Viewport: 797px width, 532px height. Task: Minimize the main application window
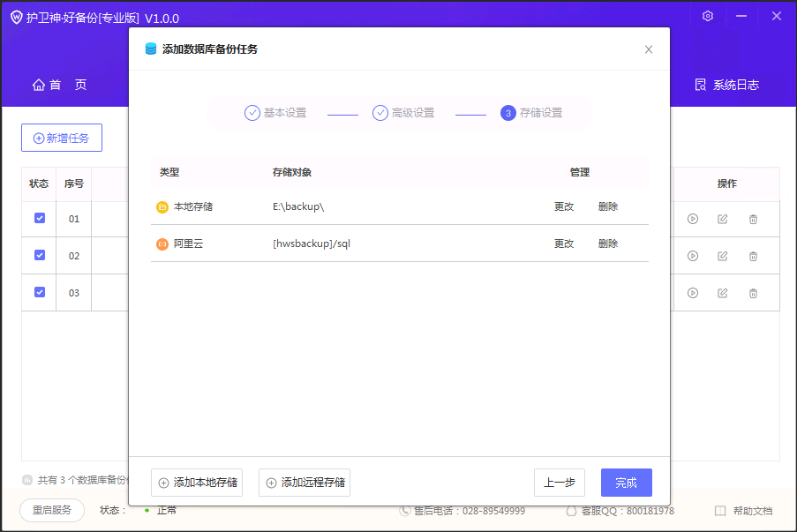pyautogui.click(x=741, y=16)
